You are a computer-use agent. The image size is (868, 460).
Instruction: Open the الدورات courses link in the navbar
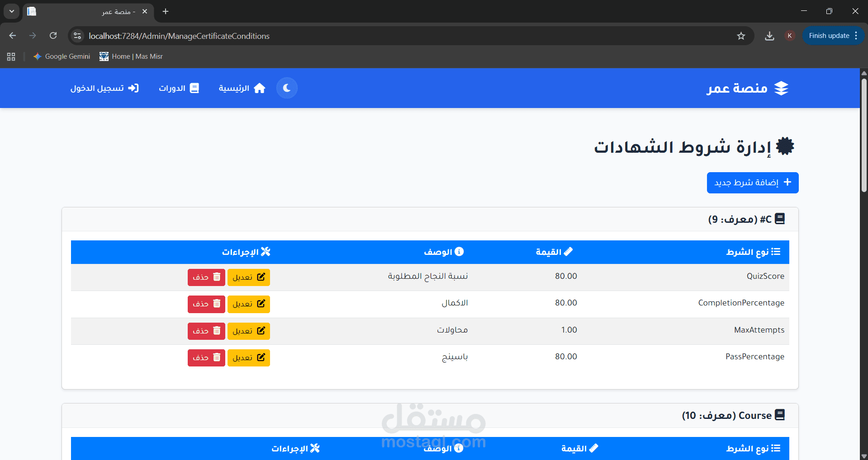click(x=179, y=88)
